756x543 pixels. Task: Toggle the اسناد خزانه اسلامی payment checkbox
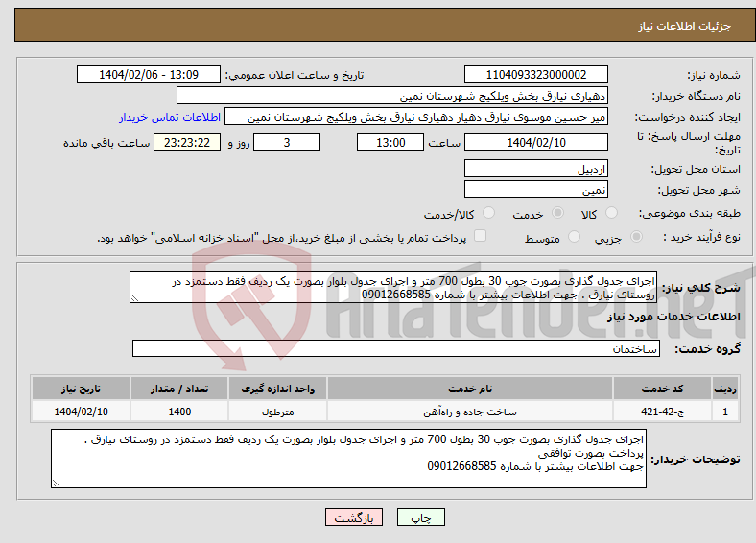pos(480,235)
